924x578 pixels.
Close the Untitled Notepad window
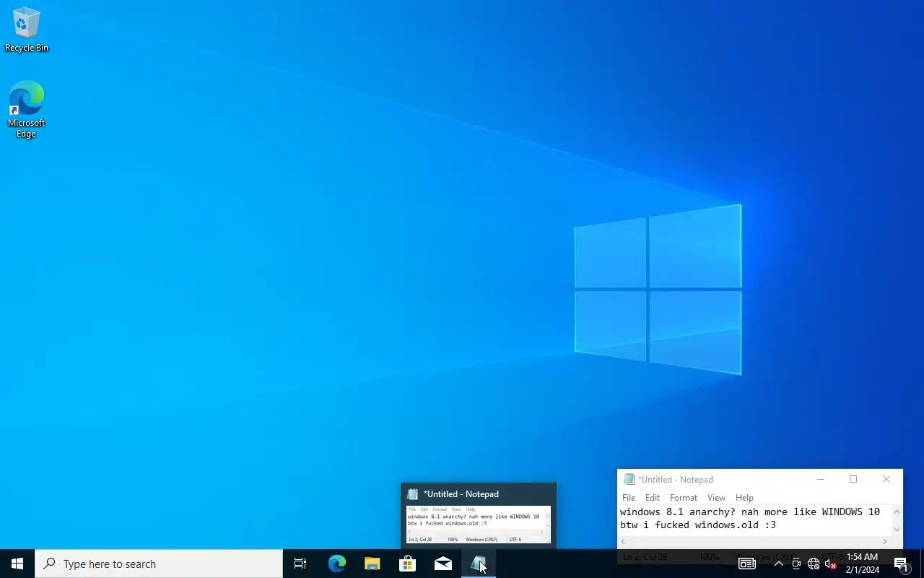[886, 479]
